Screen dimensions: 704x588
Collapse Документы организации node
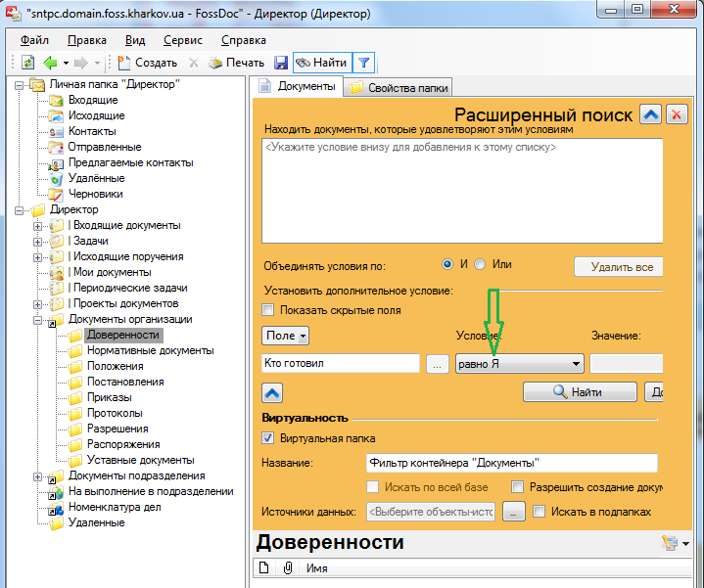coord(38,320)
